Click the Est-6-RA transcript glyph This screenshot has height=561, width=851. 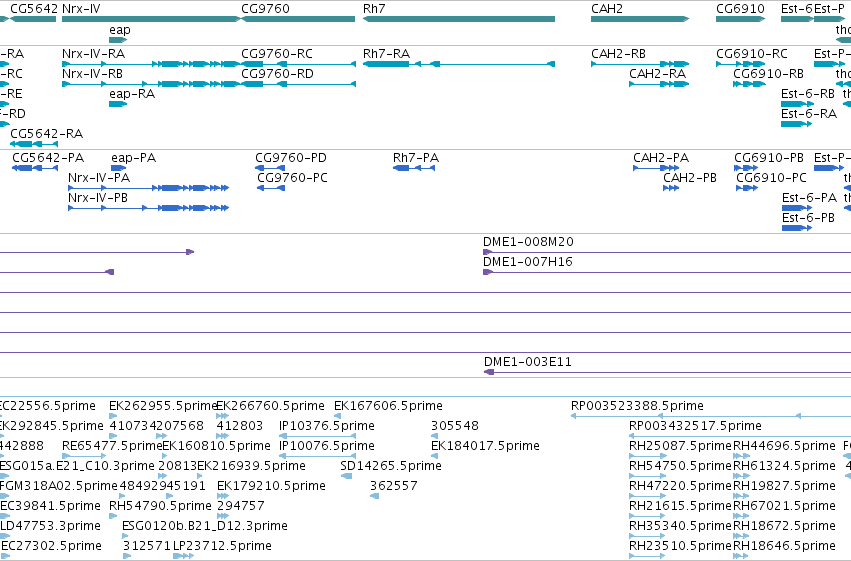pos(796,124)
